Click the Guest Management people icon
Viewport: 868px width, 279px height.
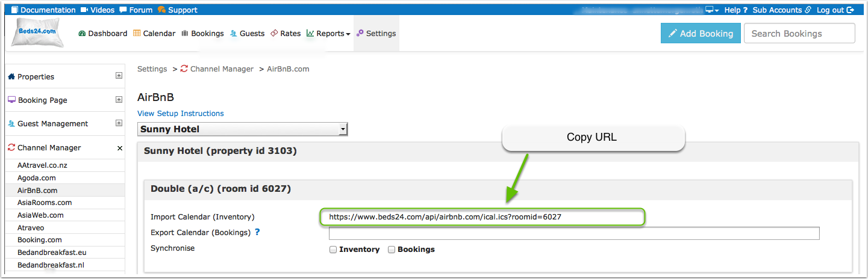(11, 123)
